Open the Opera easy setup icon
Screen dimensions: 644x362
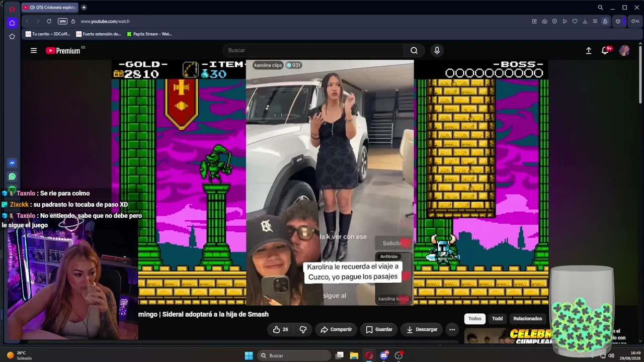coord(595,21)
